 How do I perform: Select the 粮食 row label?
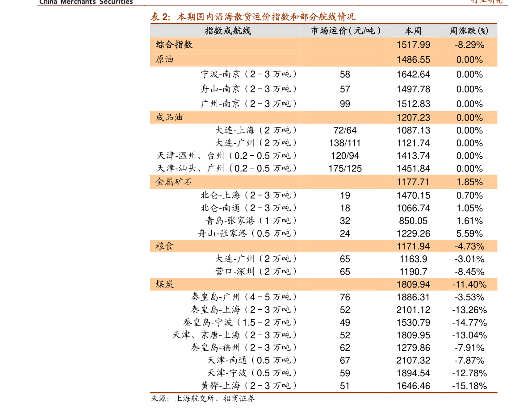[164, 246]
